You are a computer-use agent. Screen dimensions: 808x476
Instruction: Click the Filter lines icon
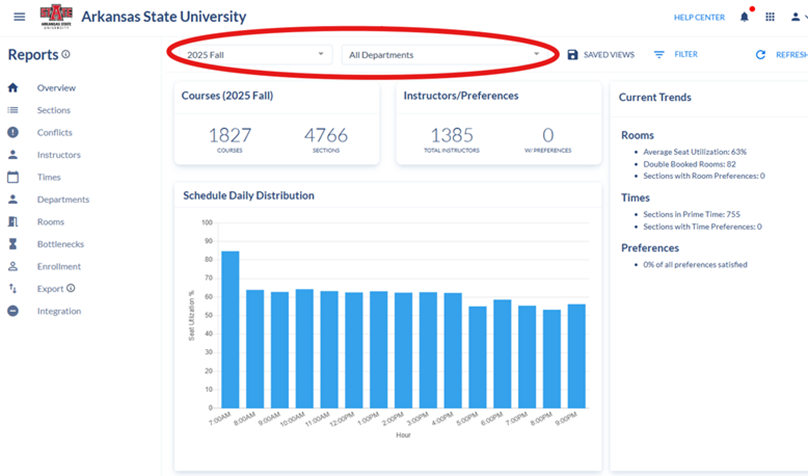659,54
